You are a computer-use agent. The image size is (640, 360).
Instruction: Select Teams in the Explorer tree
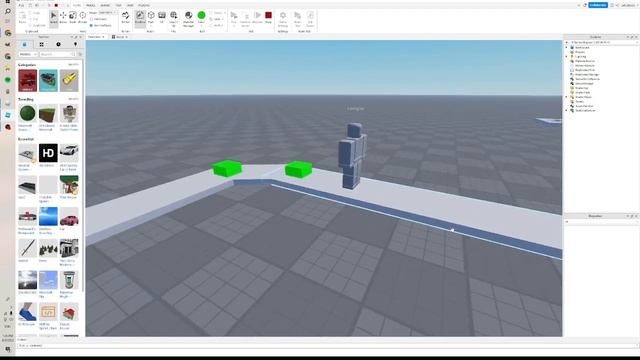[x=579, y=101]
